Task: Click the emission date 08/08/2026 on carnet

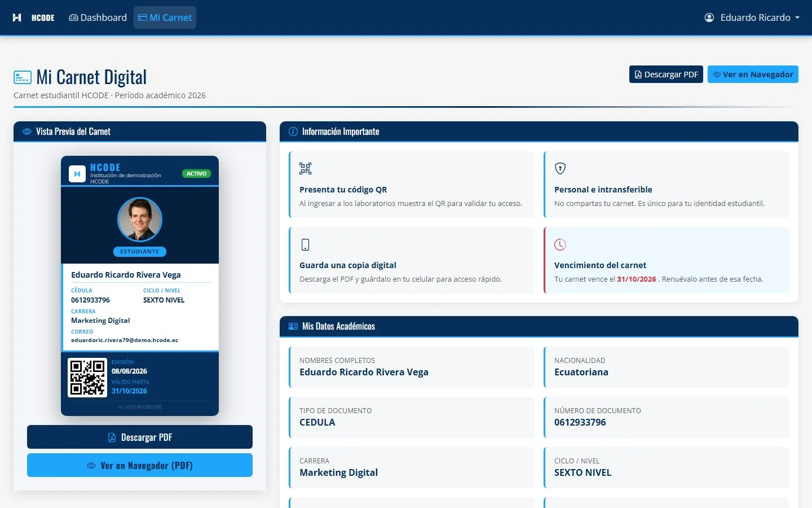Action: point(129,371)
